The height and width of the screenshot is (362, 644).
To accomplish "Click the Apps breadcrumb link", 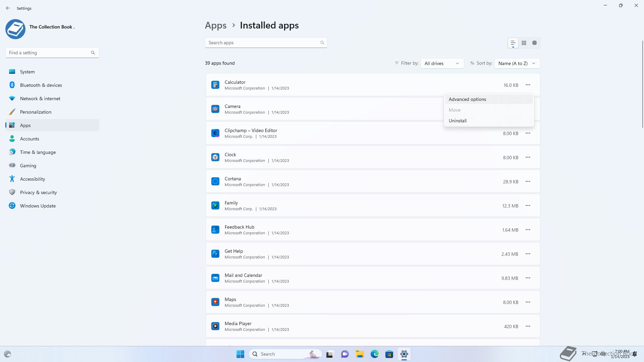I will pos(216,25).
